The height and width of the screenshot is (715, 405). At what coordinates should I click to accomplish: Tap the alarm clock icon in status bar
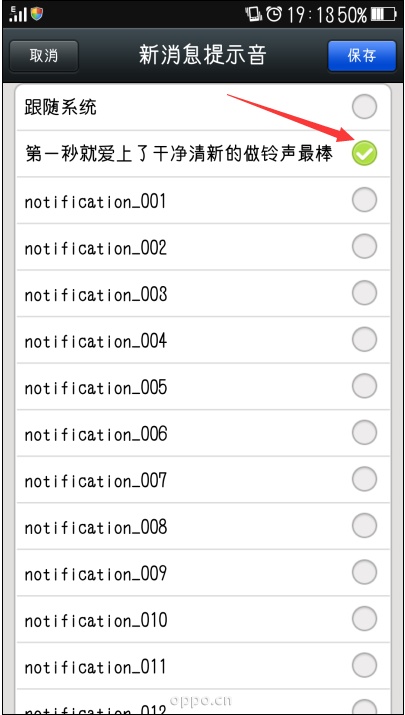[x=274, y=14]
